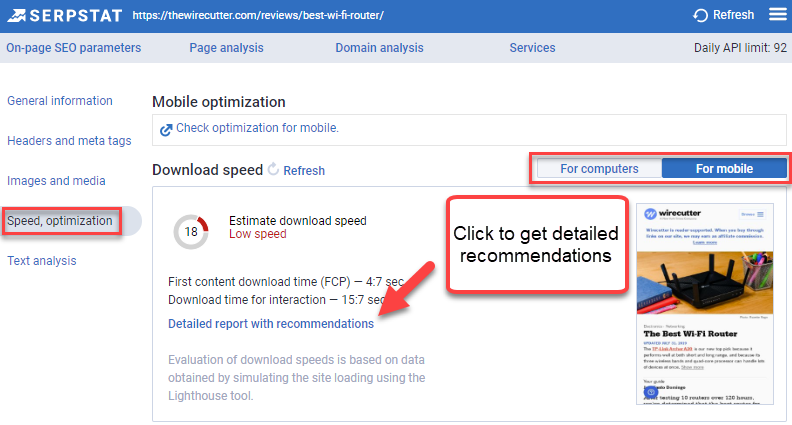The width and height of the screenshot is (792, 425).
Task: Click the Refresh circular arrow icon in header
Action: pyautogui.click(x=701, y=15)
